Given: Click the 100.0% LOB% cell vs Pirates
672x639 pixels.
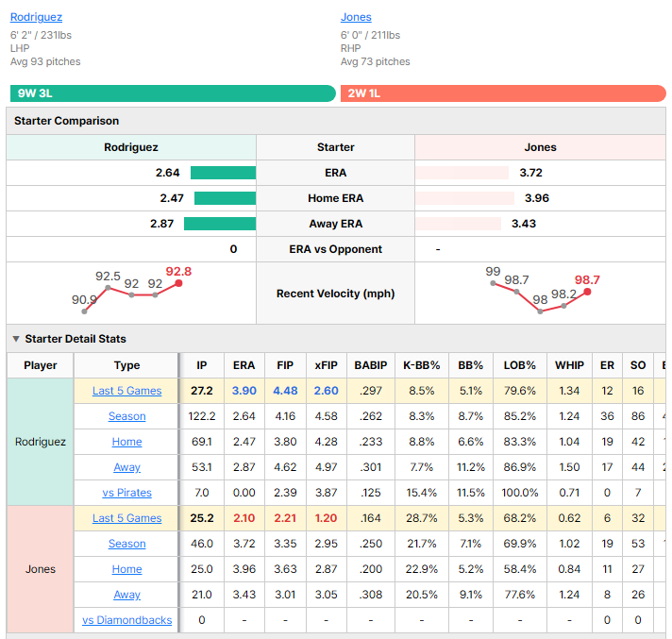Looking at the screenshot, I should pos(520,493).
